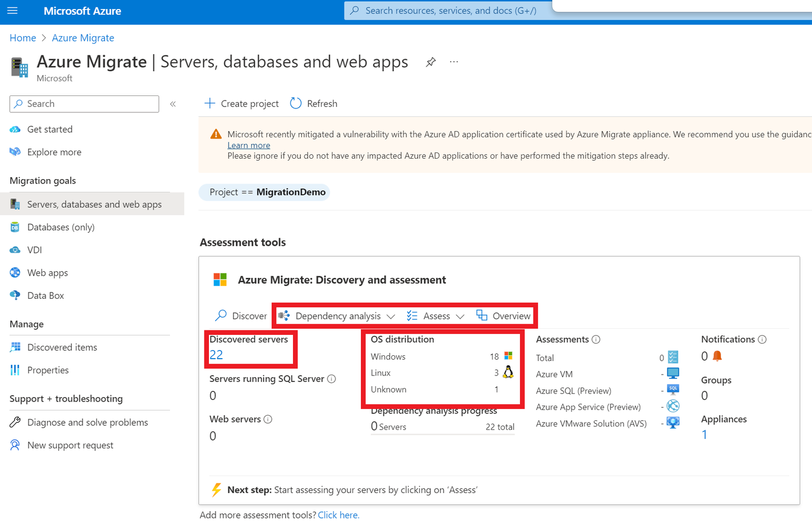Open info icon beside Servers running SQL Server
This screenshot has height=523, width=812.
coord(332,379)
